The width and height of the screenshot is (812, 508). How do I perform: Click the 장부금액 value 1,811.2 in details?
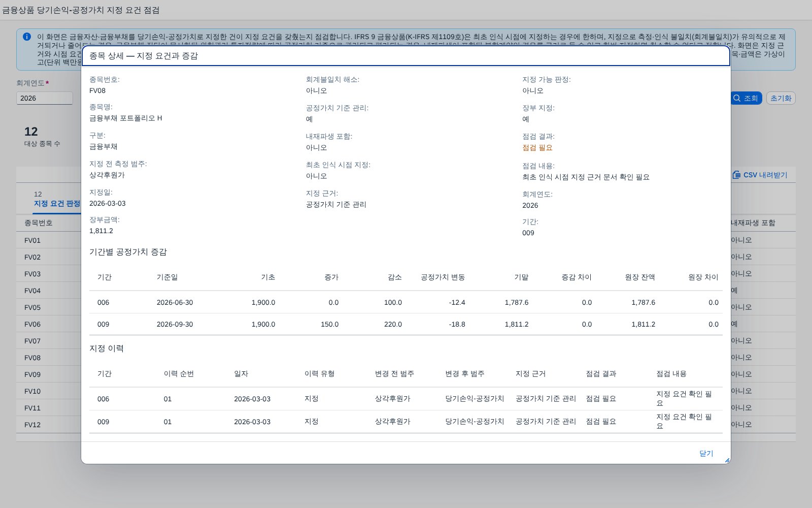101,231
